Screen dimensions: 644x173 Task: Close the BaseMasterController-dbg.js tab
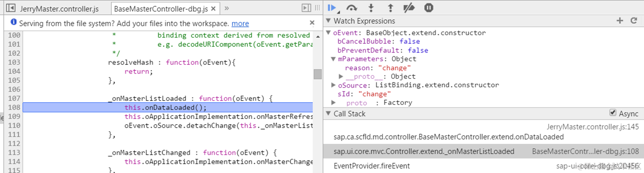coord(214,8)
